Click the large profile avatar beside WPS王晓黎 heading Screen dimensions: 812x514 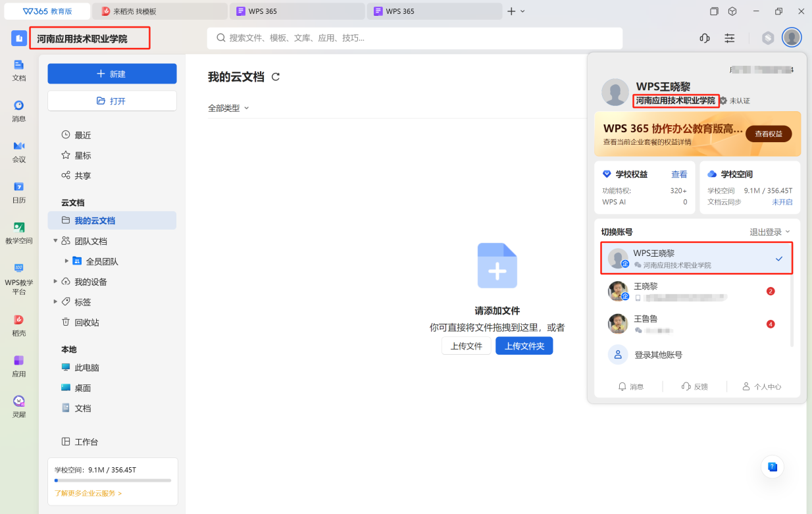coord(615,92)
